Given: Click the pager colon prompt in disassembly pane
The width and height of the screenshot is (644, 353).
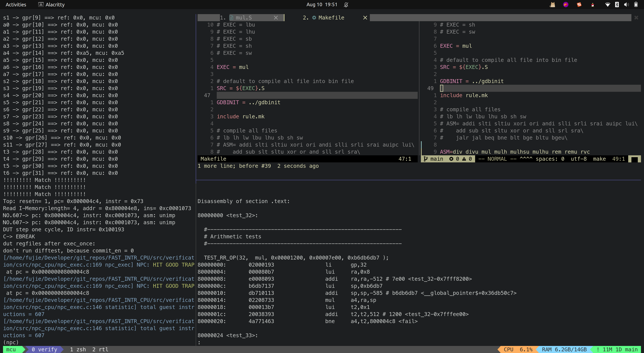Looking at the screenshot, I should 199,342.
